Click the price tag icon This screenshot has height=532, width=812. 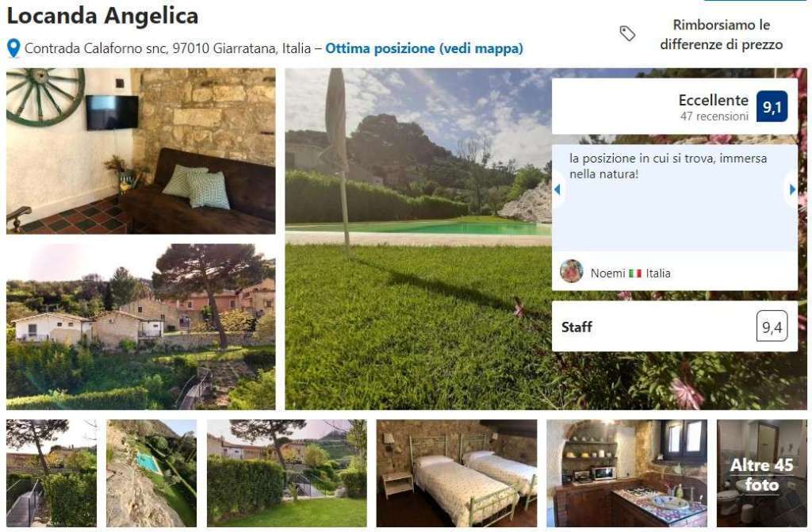click(627, 33)
